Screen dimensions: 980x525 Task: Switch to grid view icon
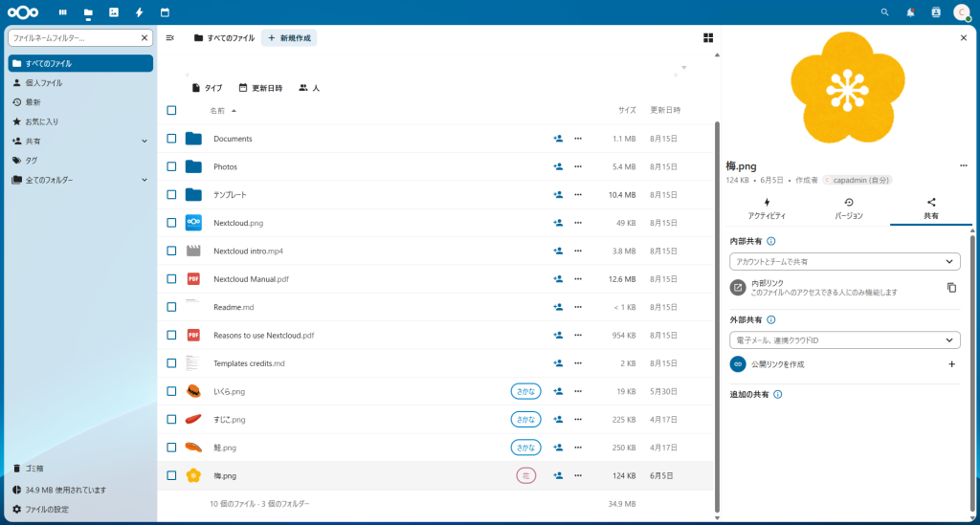[x=708, y=38]
